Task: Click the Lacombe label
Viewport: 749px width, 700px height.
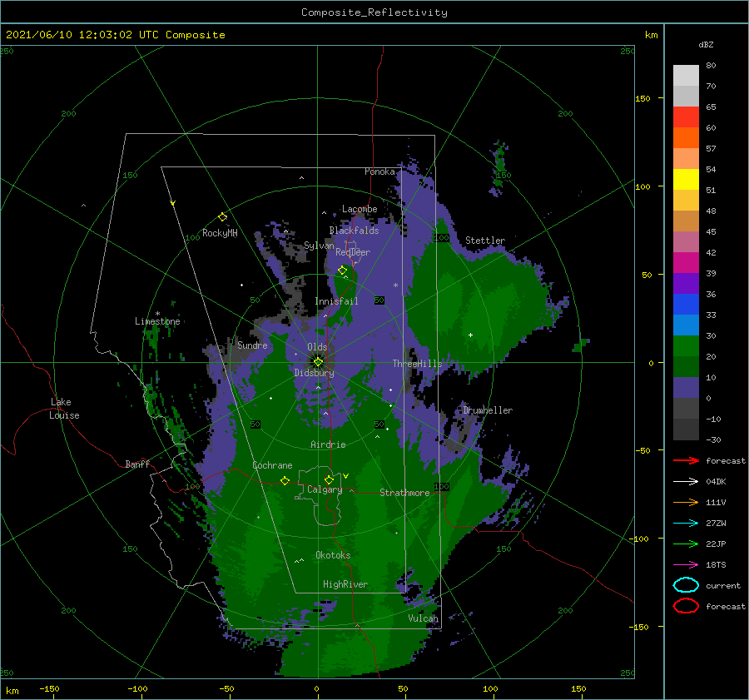Action: [360, 209]
